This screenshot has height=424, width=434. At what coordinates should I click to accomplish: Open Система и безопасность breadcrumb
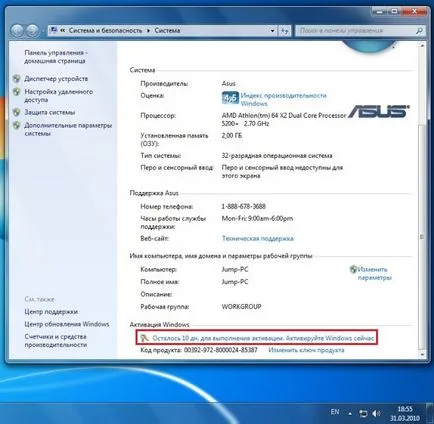[105, 30]
